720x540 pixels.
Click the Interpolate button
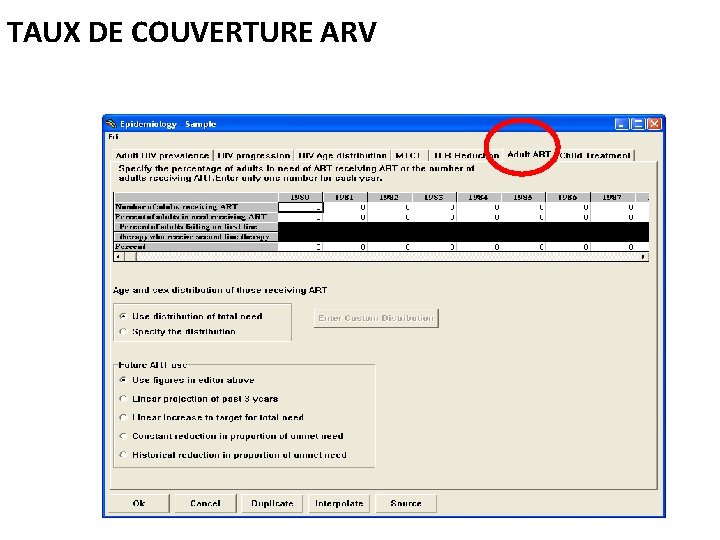click(339, 503)
